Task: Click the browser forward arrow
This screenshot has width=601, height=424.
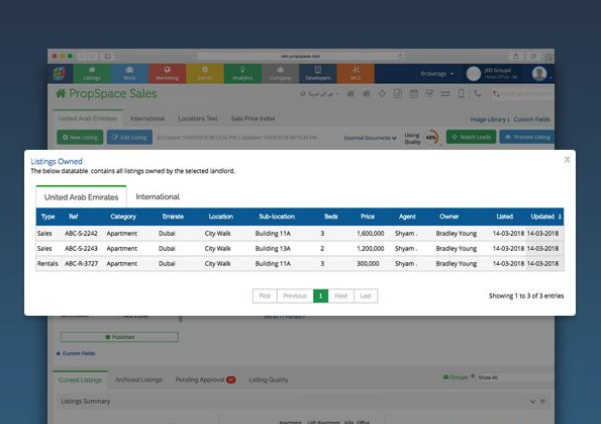Action: tap(93, 56)
